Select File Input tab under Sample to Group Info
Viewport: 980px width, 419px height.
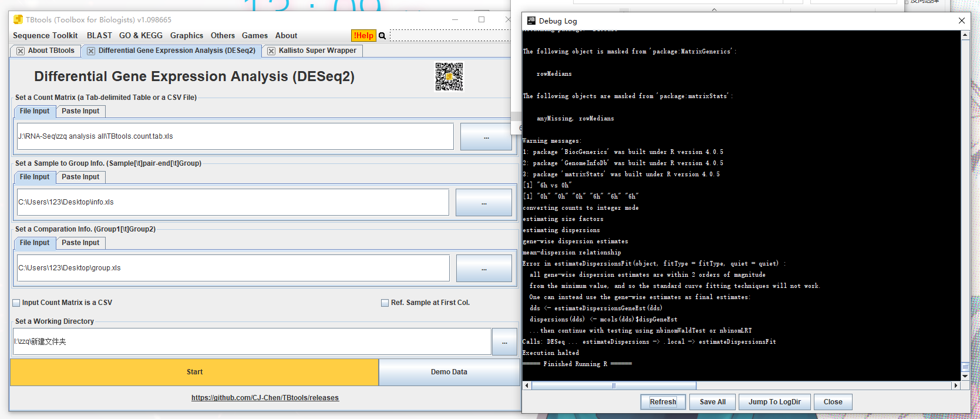point(35,177)
